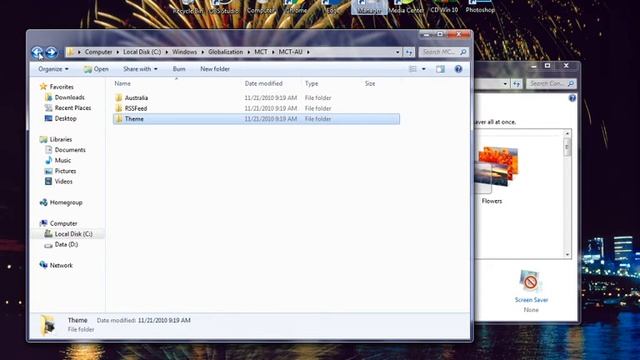Jump to Local Disk (C:) in the breadcrumb
Image resolution: width=640 pixels, height=360 pixels.
click(142, 52)
